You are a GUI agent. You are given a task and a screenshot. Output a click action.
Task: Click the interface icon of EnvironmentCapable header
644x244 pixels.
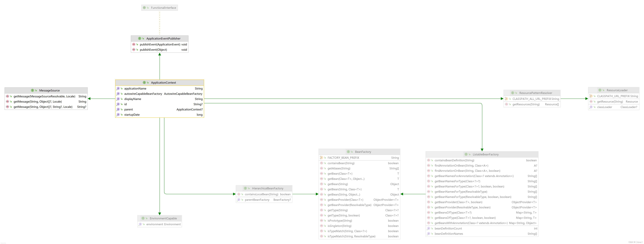coord(143,218)
